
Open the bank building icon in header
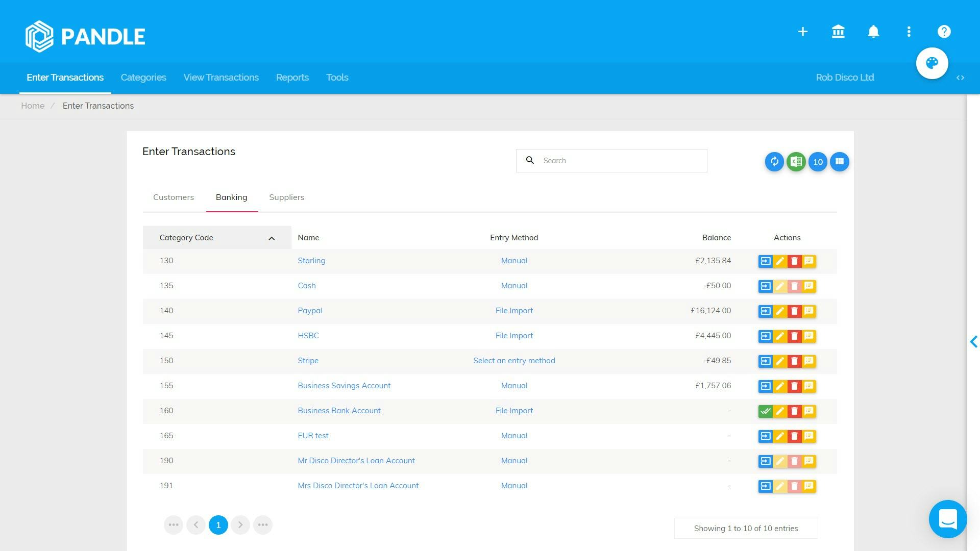[838, 32]
